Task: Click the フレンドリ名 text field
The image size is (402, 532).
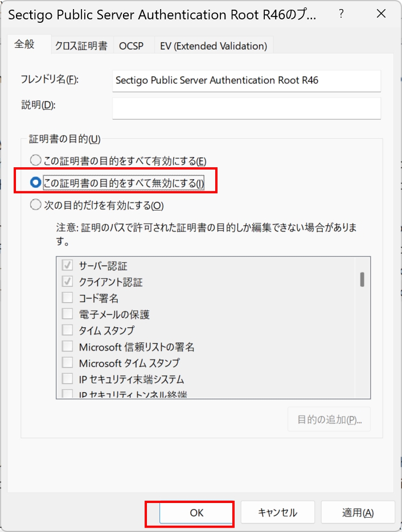Action: pos(247,80)
